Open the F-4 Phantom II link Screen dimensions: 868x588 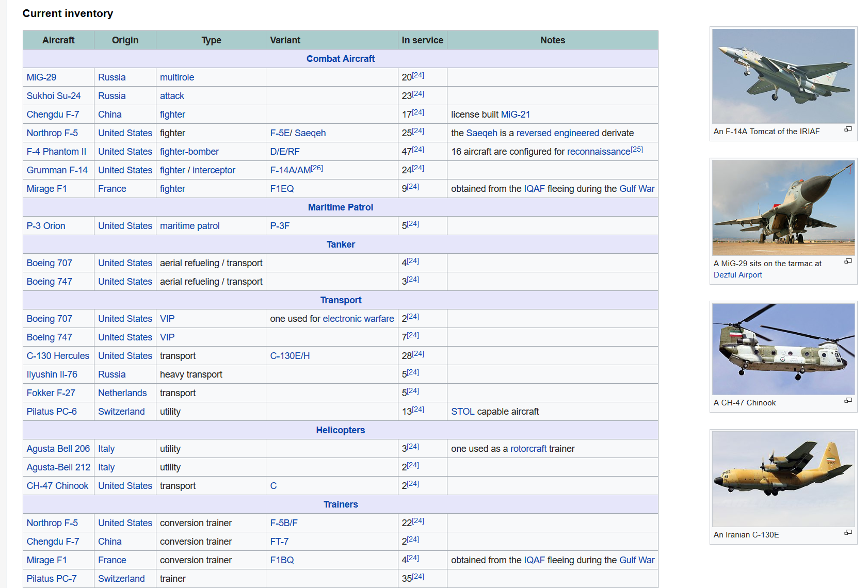[56, 152]
